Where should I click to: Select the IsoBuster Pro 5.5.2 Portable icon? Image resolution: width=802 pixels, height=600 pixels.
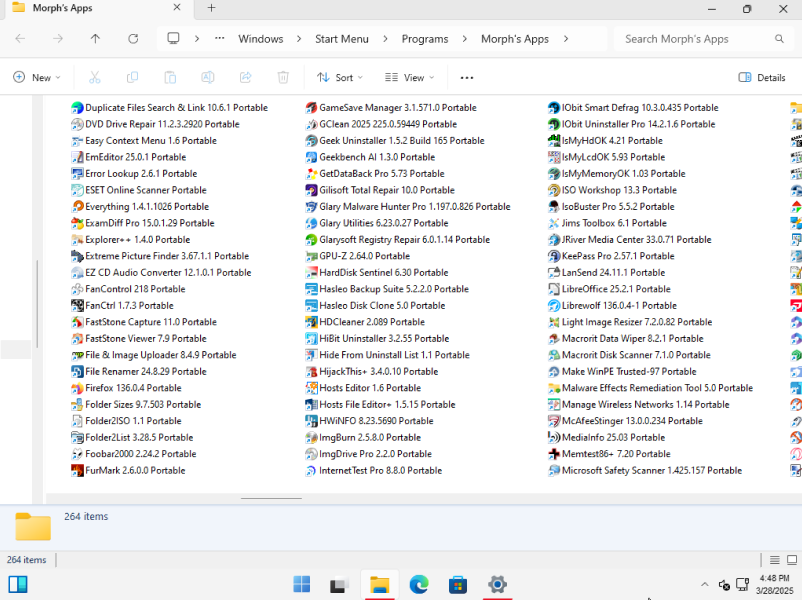(x=554, y=207)
